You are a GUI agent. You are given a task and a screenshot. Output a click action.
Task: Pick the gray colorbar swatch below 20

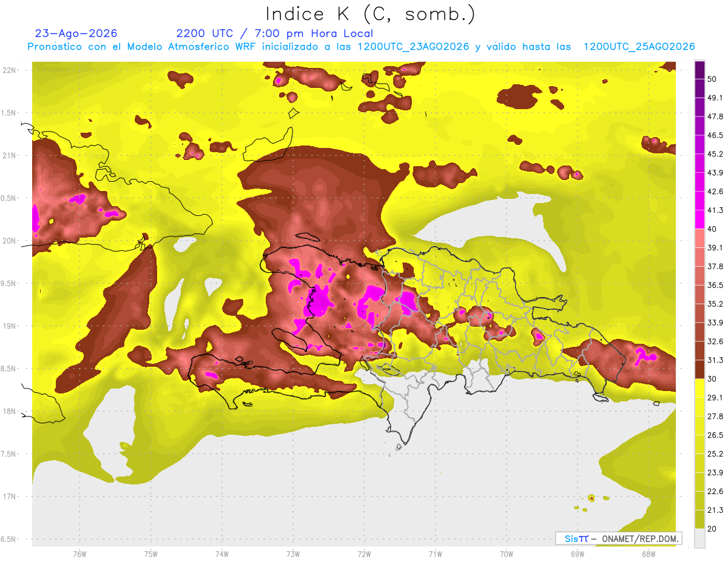click(x=699, y=538)
